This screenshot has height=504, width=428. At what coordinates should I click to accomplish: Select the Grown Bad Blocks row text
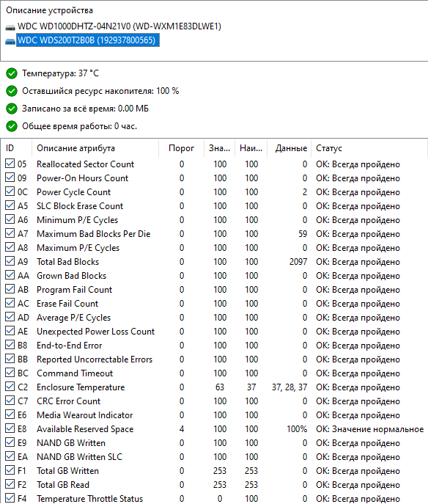(x=71, y=276)
